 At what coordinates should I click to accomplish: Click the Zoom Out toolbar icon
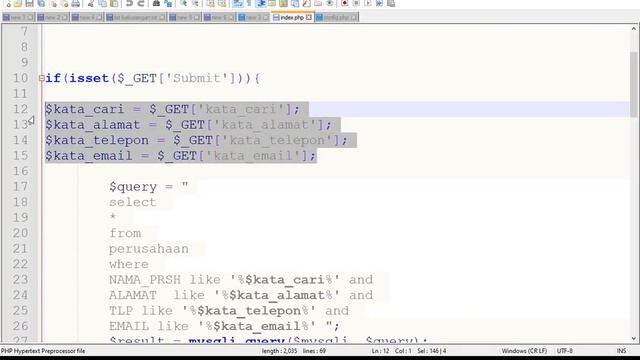pos(195,4)
